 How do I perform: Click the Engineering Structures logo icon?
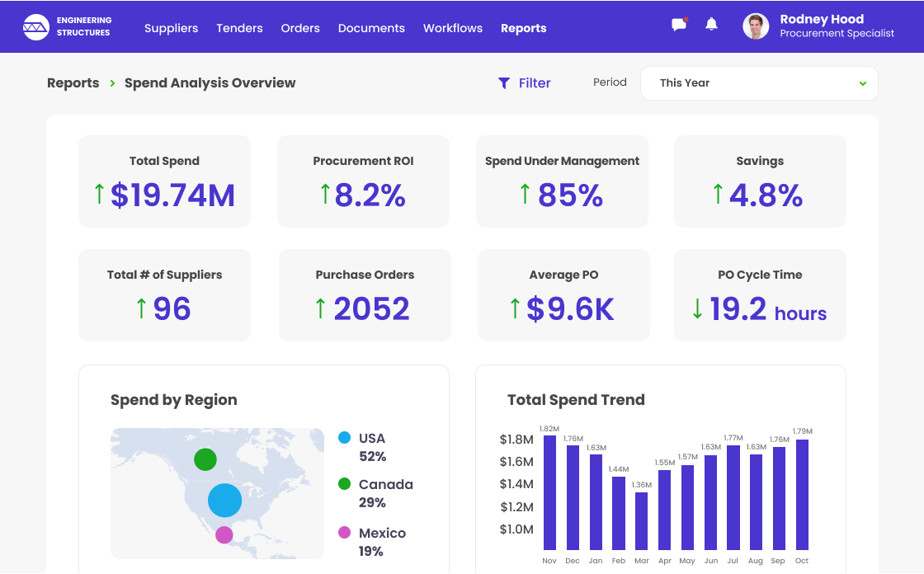point(36,27)
